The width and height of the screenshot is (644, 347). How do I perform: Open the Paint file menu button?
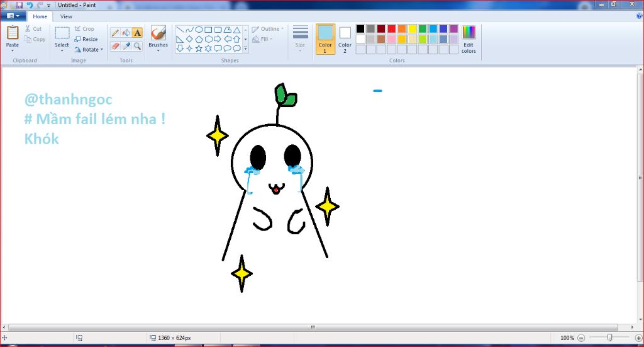point(13,16)
